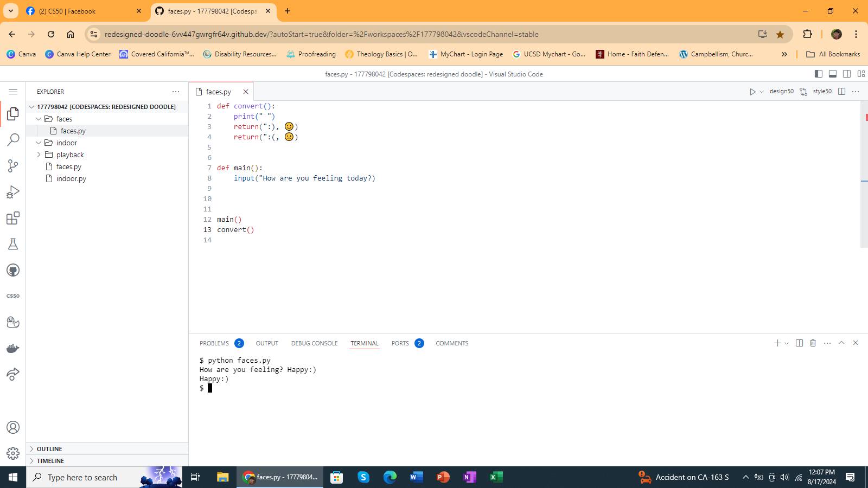Open the Source Control view
This screenshot has width=868, height=488.
13,166
